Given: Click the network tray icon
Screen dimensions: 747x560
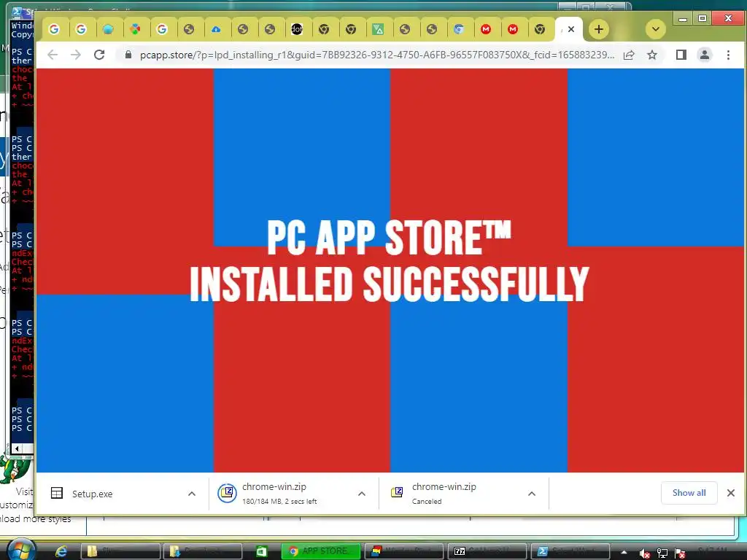Looking at the screenshot, I should click(662, 553).
